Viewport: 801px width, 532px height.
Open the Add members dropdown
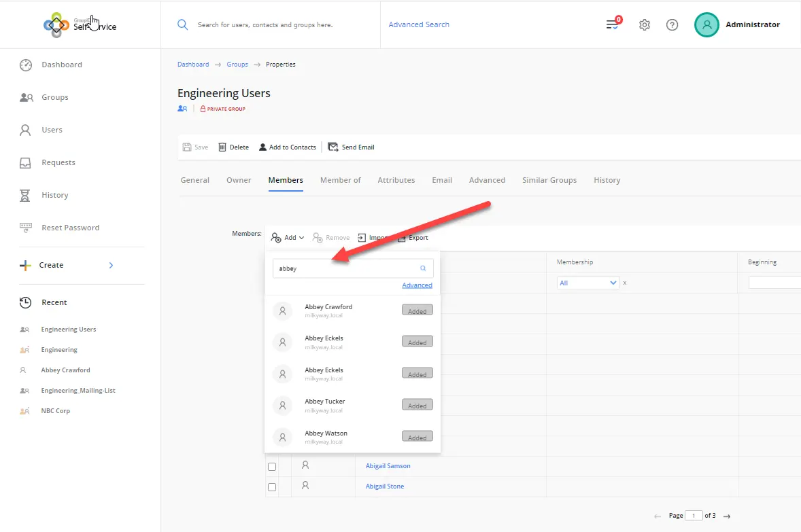(x=288, y=237)
